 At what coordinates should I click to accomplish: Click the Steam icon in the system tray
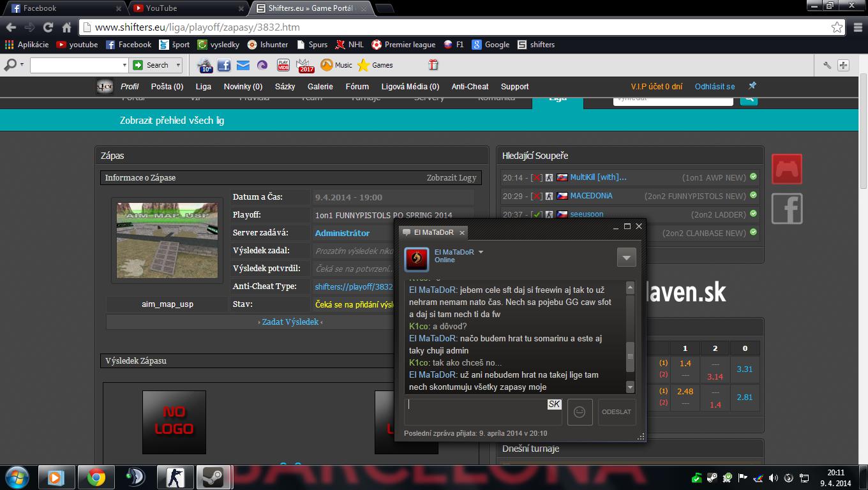(x=711, y=477)
